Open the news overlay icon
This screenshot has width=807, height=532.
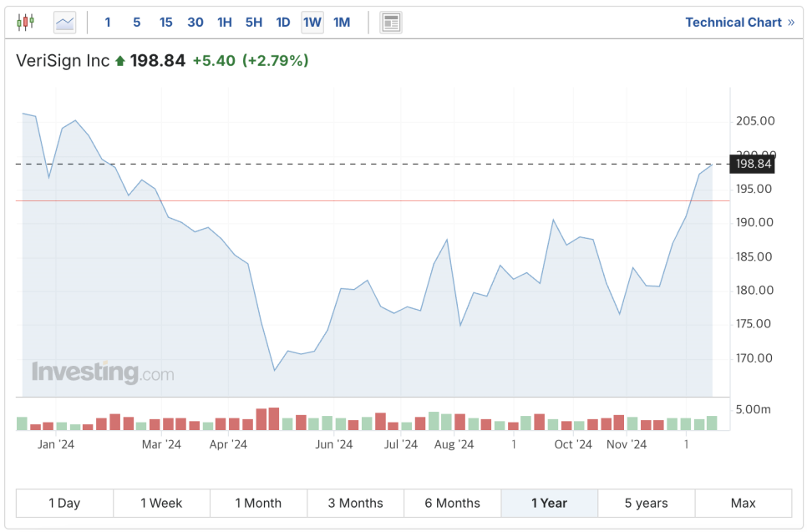[391, 23]
